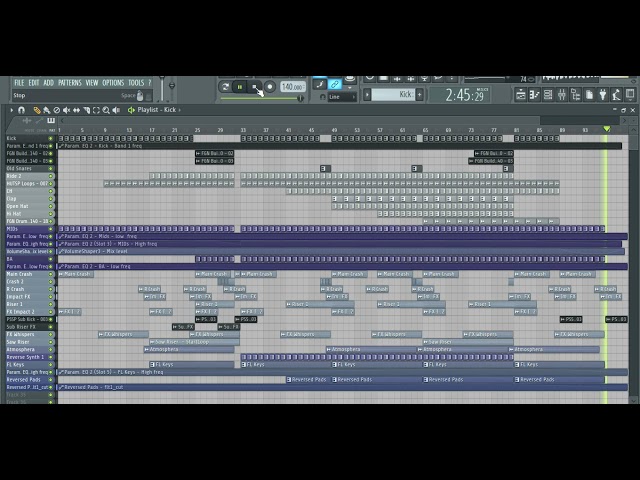Image resolution: width=640 pixels, height=480 pixels.
Task: Mute the Atmosphera track
Action: click(51, 349)
